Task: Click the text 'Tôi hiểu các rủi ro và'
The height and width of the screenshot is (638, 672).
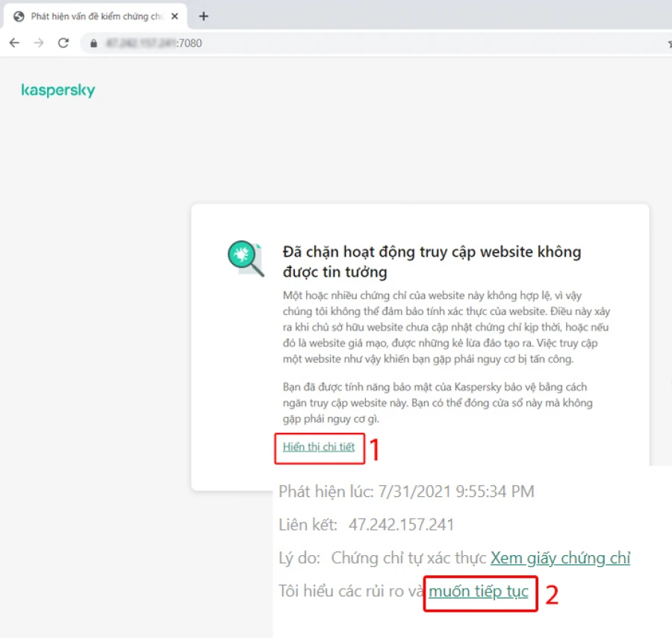Action: coord(351,591)
